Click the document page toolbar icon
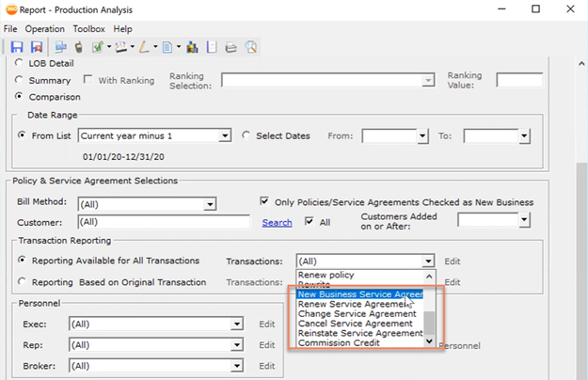The image size is (588, 380). 167,46
